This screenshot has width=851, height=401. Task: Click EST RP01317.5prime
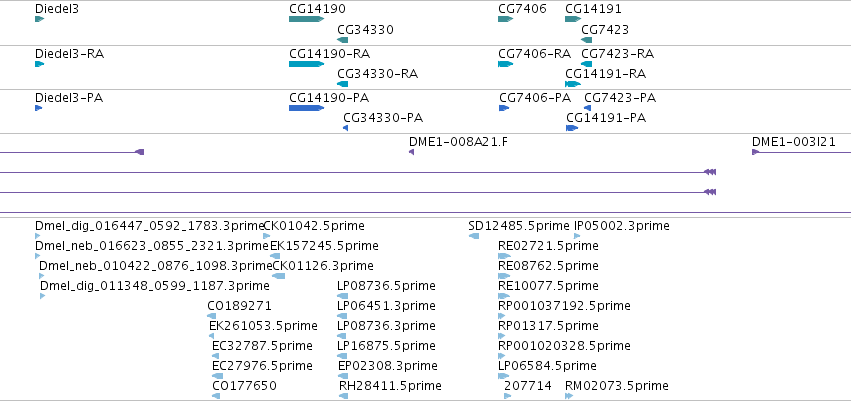point(548,326)
